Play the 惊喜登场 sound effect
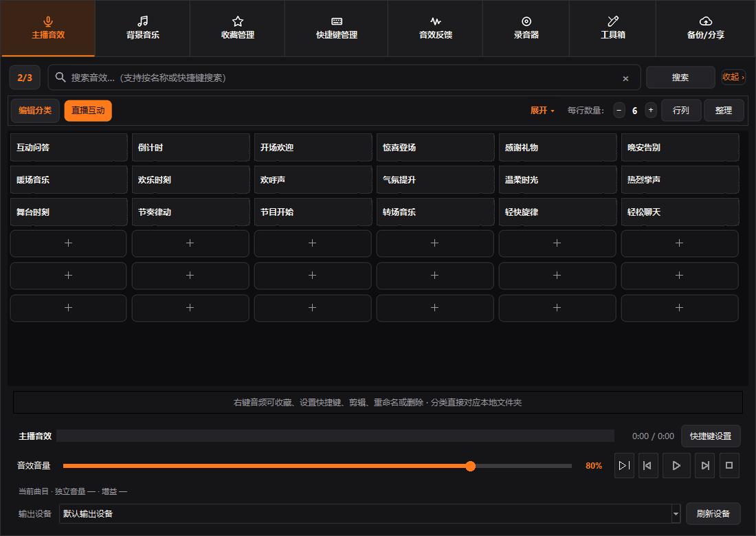The width and height of the screenshot is (756, 536). [x=435, y=148]
